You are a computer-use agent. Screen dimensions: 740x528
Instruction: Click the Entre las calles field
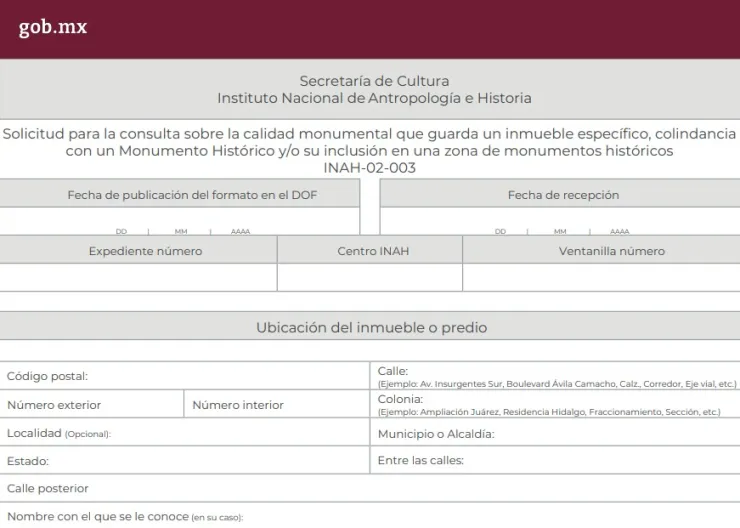click(x=555, y=461)
